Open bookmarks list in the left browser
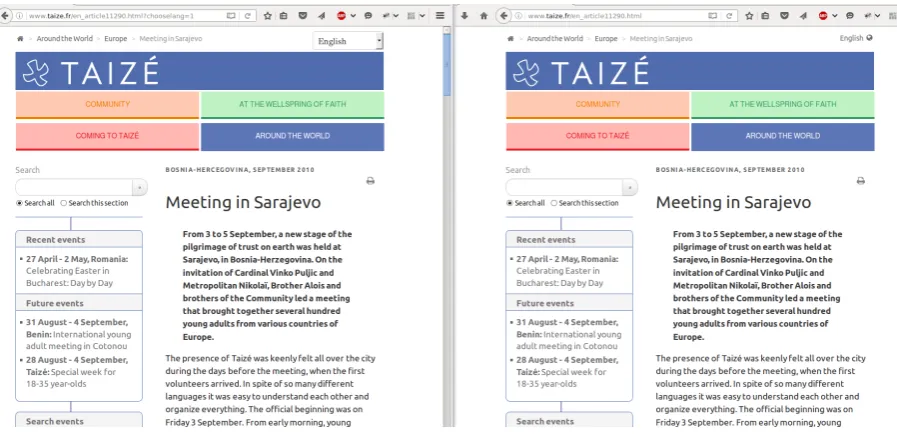Screen dimensions: 897x434 [x=283, y=16]
